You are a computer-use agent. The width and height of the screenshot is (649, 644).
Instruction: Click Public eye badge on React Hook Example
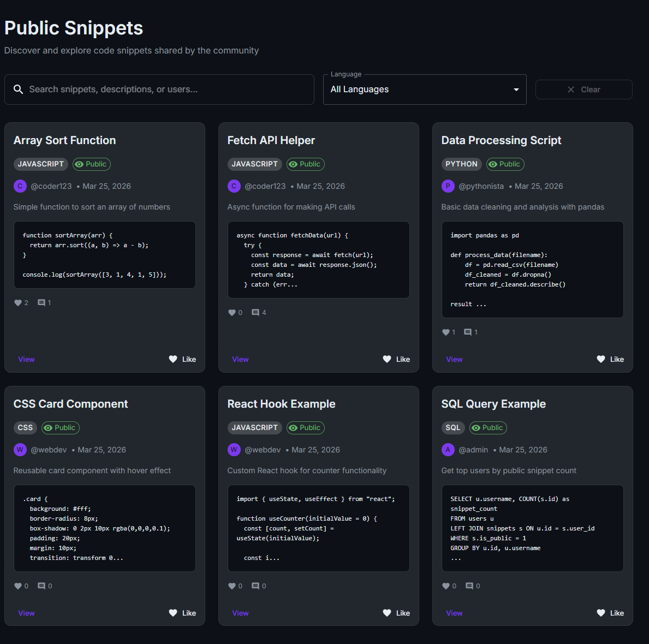[306, 428]
